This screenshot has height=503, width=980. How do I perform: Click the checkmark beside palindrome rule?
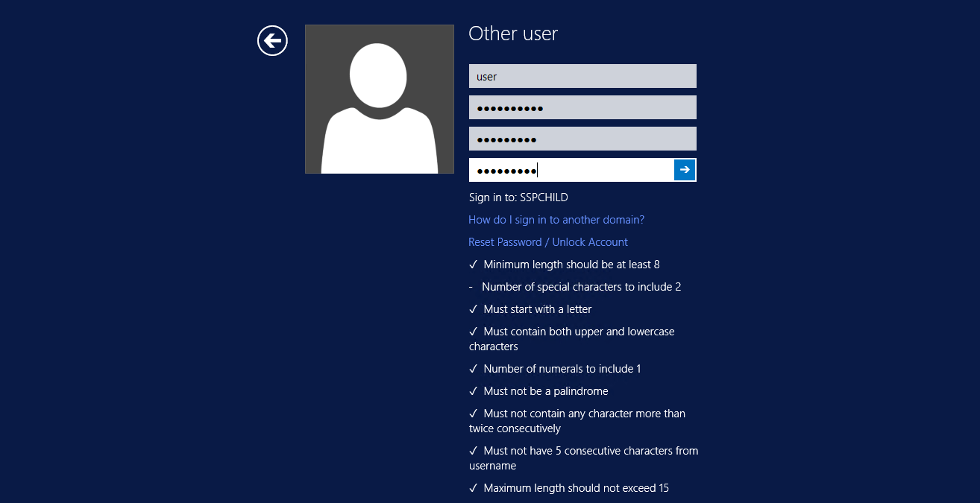point(473,390)
